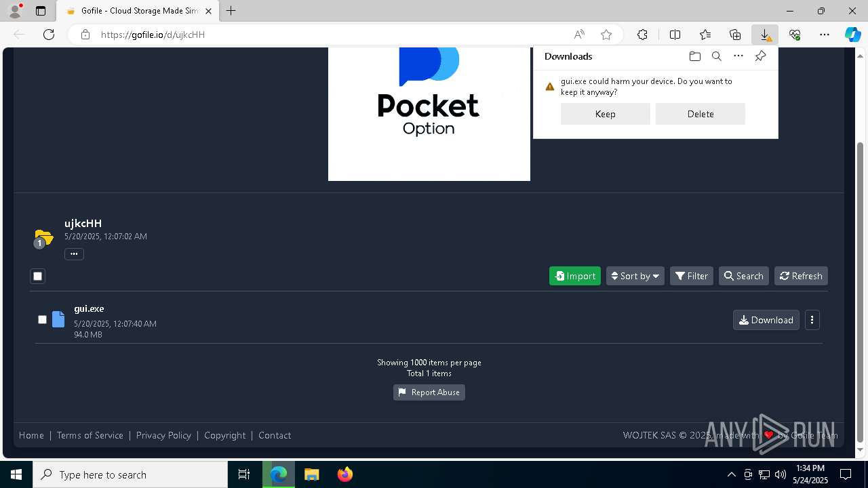Tick the gui.exe row checkbox
Screen dimensions: 868x488
(42, 319)
